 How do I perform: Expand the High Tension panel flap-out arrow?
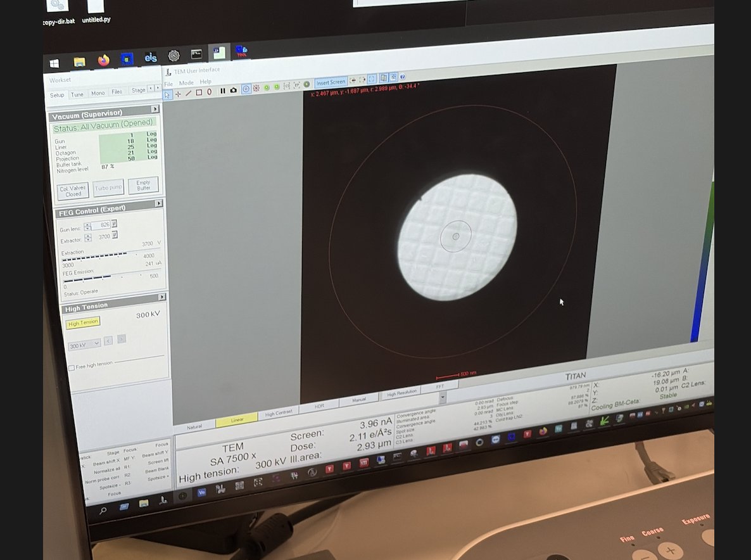(x=162, y=297)
